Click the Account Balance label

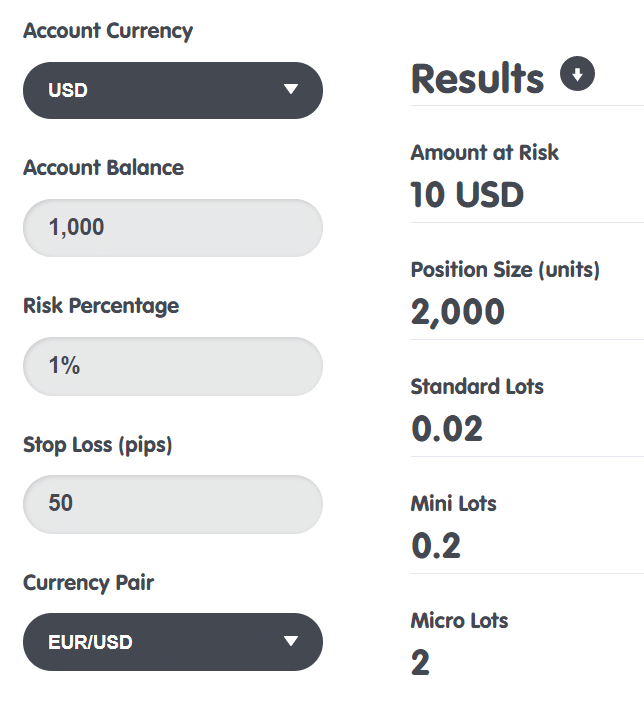point(104,168)
